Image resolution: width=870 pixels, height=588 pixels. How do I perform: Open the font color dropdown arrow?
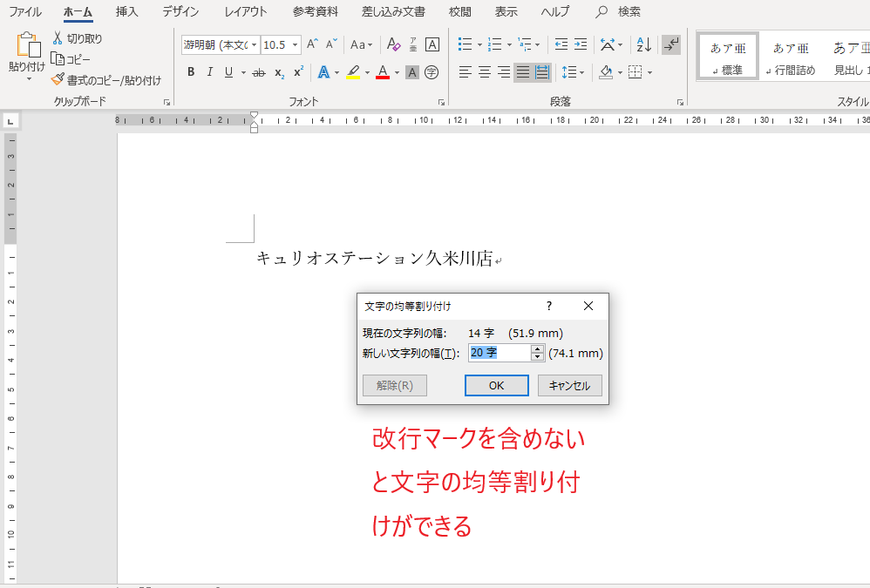(396, 72)
